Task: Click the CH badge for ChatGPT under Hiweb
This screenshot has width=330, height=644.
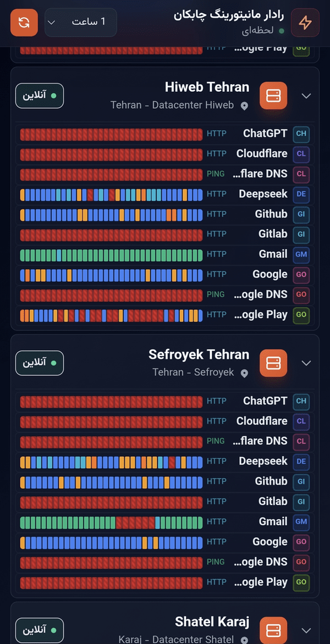Action: pos(301,134)
